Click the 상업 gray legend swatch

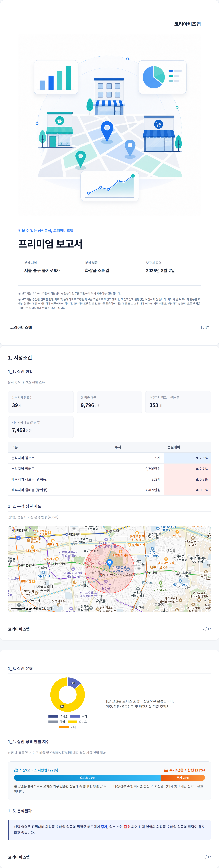pos(53,722)
